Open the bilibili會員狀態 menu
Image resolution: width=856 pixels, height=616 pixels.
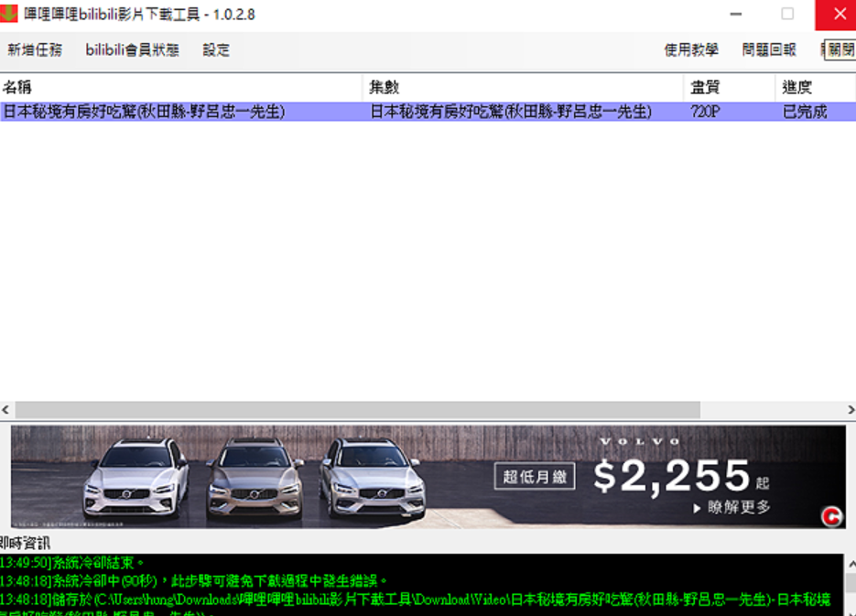[x=132, y=50]
